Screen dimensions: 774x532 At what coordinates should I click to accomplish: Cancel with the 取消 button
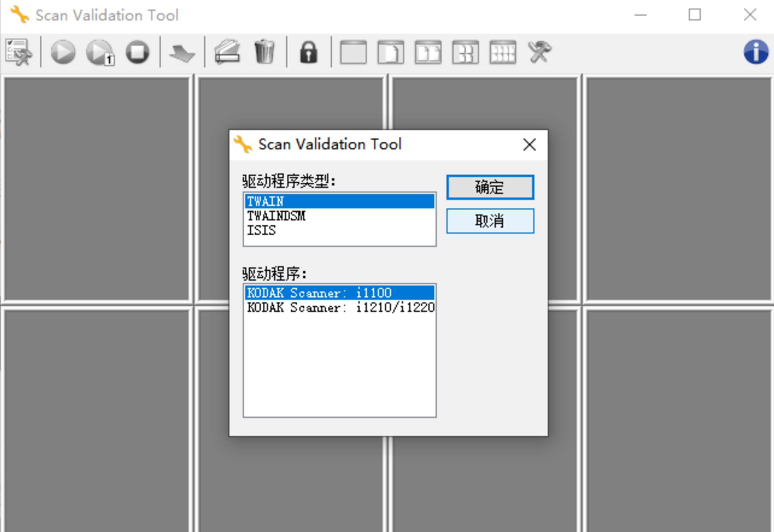(x=490, y=221)
